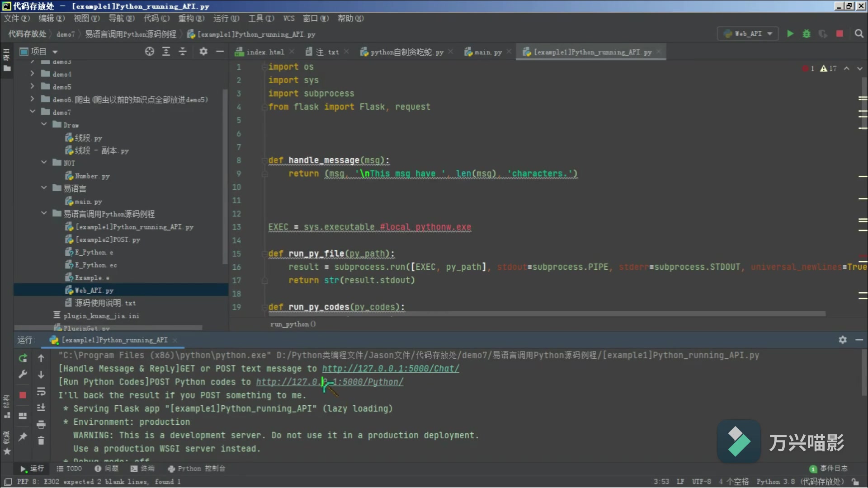
Task: Click the editor horizontal scrollbar
Action: pos(547,313)
